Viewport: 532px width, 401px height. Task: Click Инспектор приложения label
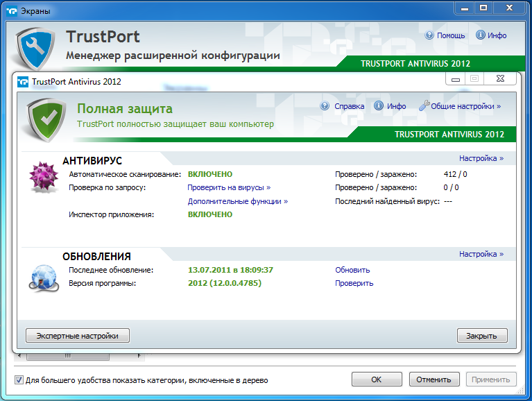(x=111, y=214)
